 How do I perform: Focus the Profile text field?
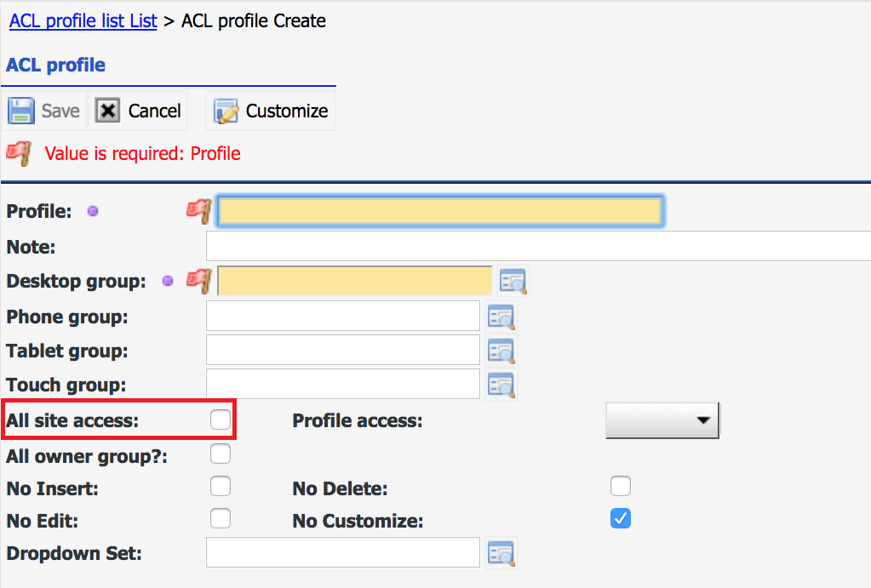pos(440,211)
